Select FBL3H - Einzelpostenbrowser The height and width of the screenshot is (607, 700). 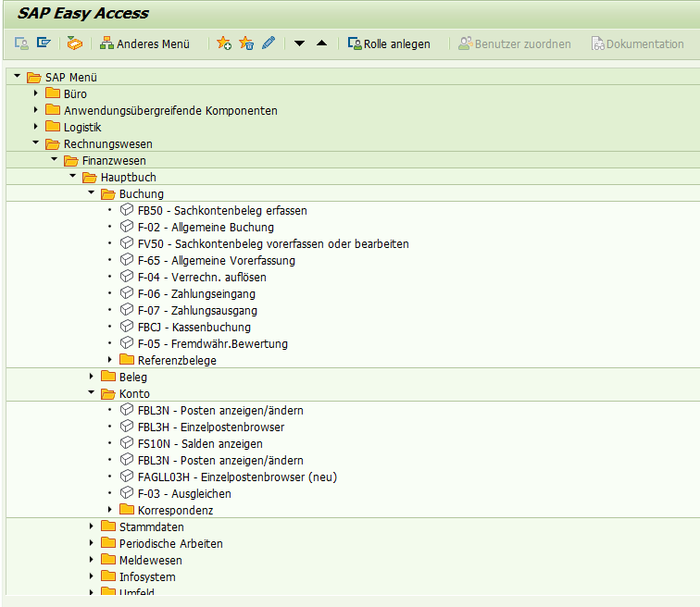click(x=211, y=427)
